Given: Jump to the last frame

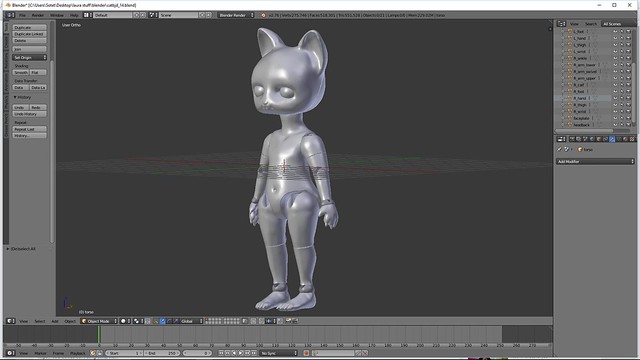Looking at the screenshot, I should pyautogui.click(x=253, y=353).
